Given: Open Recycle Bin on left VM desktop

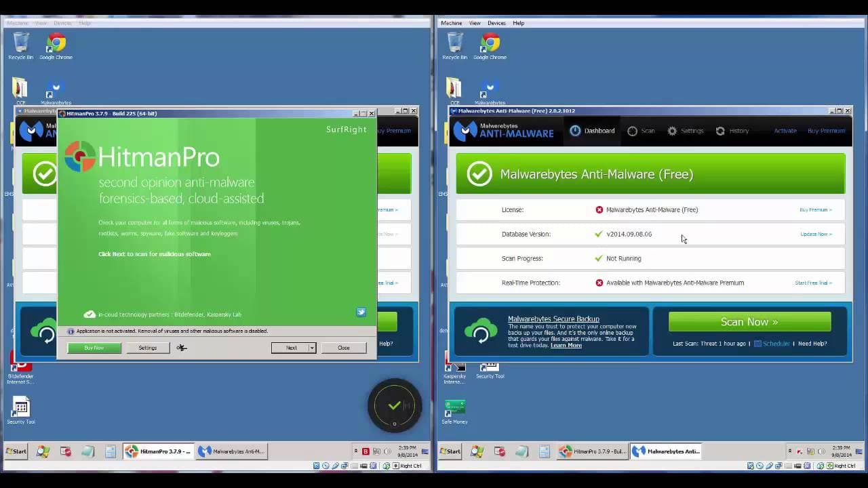Looking at the screenshot, I should (x=20, y=46).
